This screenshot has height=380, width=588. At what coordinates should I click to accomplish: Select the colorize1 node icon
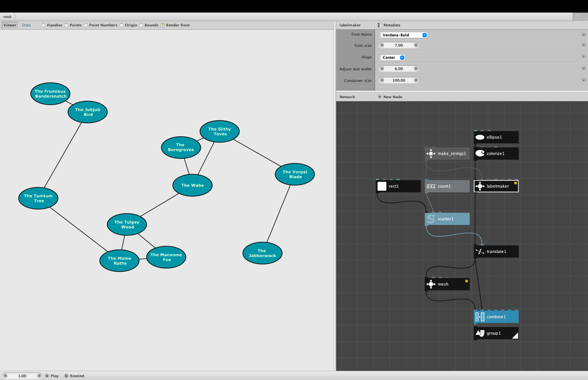point(480,154)
